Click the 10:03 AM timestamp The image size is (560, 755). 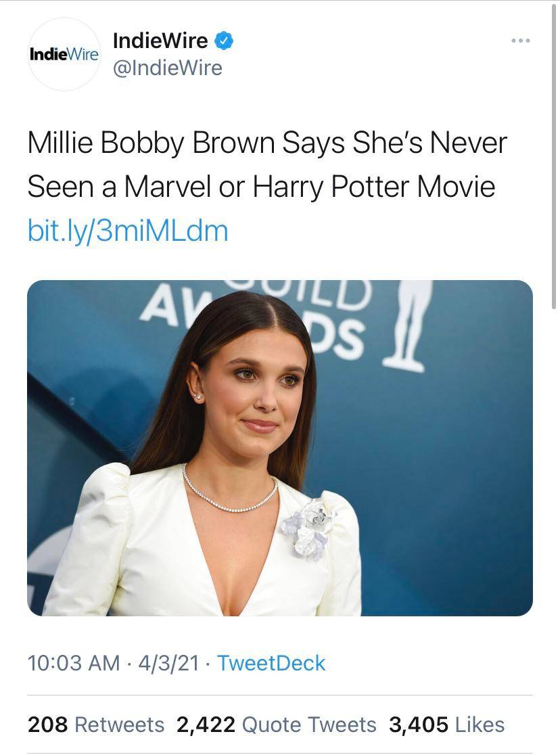(74, 663)
